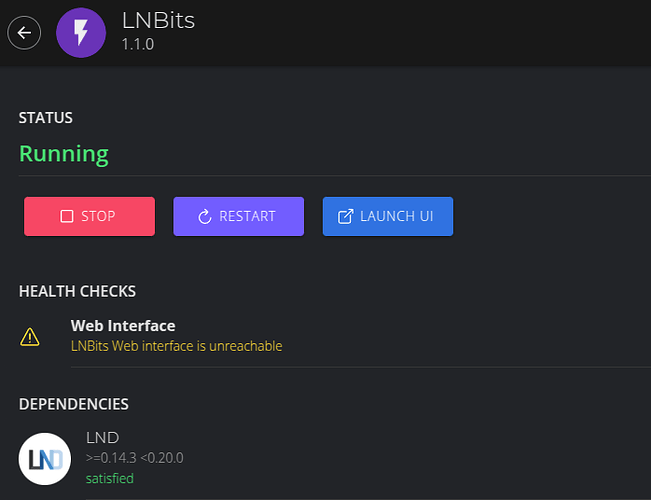
Task: Click the 1.1.0 version number
Action: coord(138,44)
